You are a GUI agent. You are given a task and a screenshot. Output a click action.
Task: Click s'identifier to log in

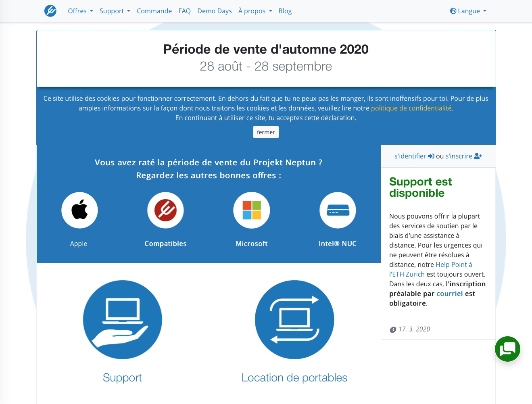pyautogui.click(x=410, y=156)
